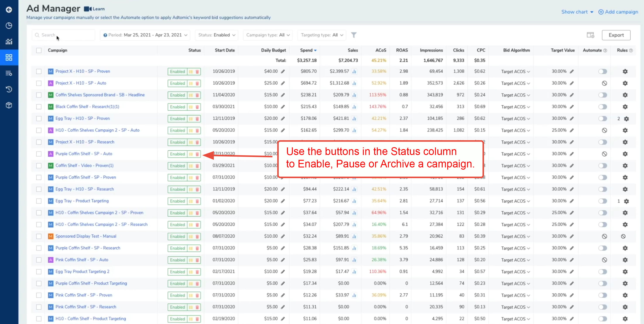This screenshot has height=324, width=644.
Task: Open the Black Coffin Shelf - Research(1)(1) campaign link
Action: [x=87, y=107]
